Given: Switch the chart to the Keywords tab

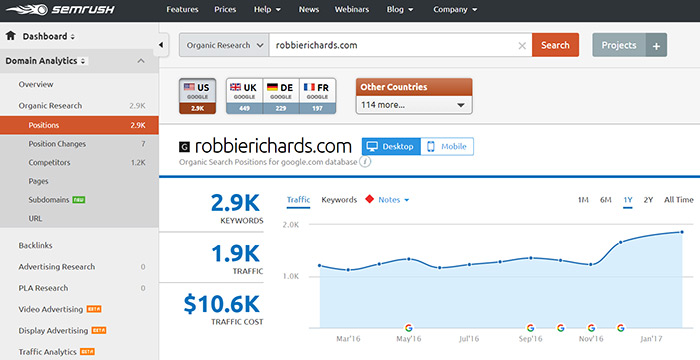Looking at the screenshot, I should (x=339, y=200).
